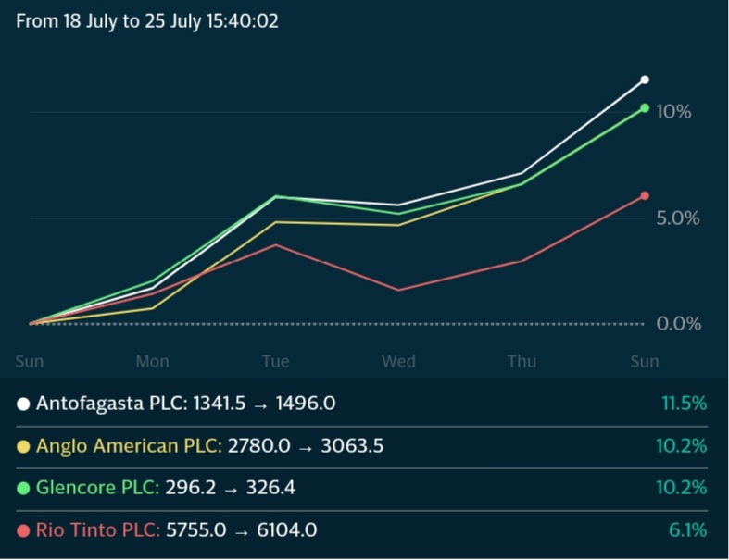Click the green Glencore legend dot
This screenshot has height=560, width=729.
(x=23, y=488)
